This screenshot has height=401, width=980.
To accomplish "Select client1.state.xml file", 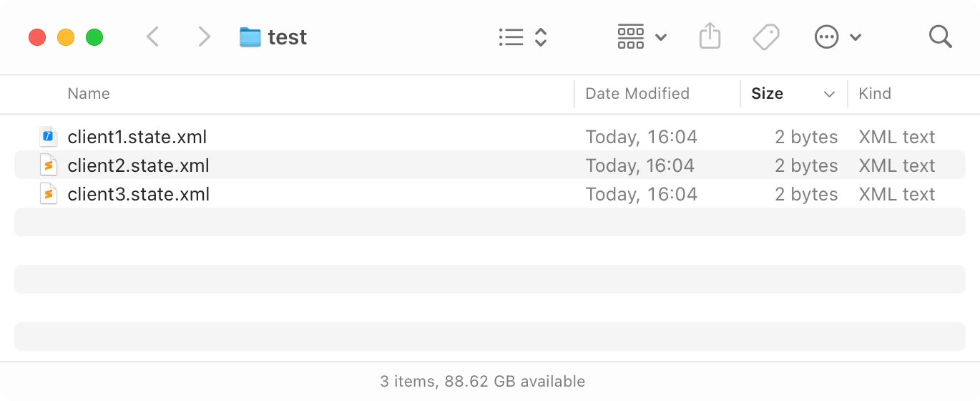I will [x=137, y=137].
